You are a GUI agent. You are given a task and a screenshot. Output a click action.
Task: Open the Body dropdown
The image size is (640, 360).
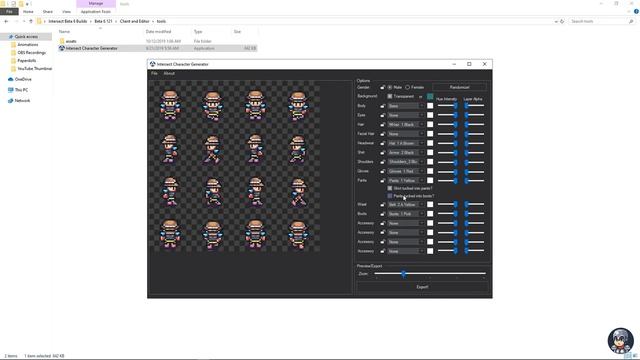coord(406,106)
